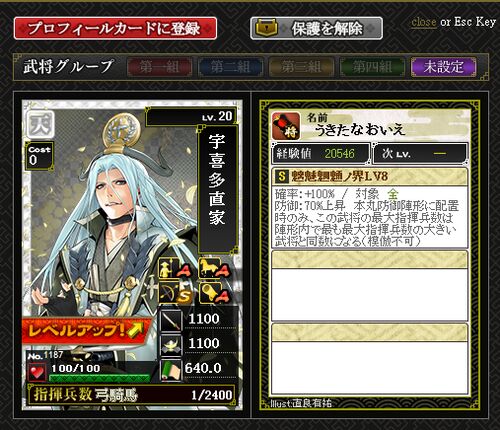The width and height of the screenshot is (500, 430).
Task: Click the 天 rarity badge on card
Action: click(x=40, y=124)
